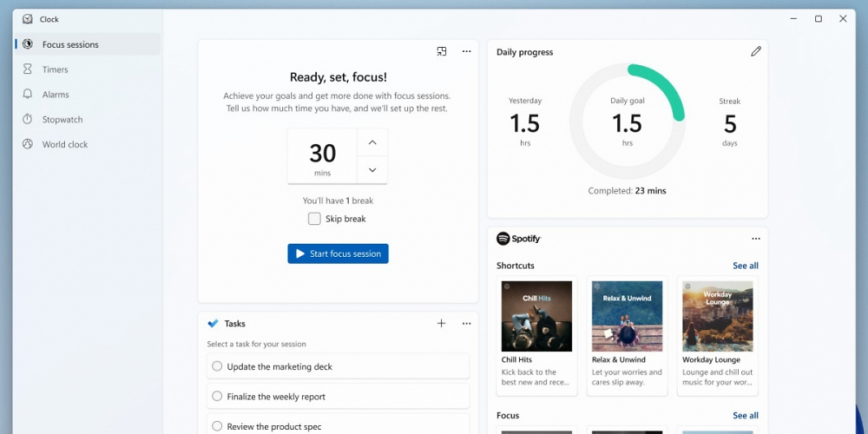Maximize the Clock window
868x434 pixels.
(x=819, y=19)
